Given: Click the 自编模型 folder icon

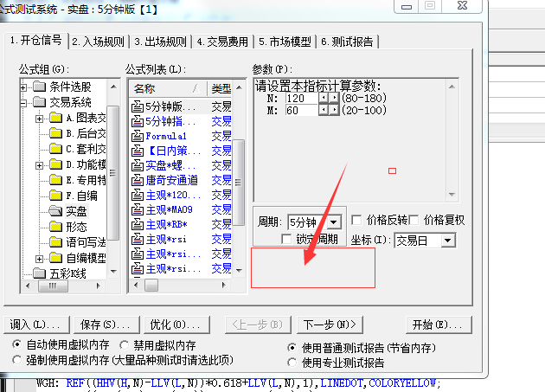Looking at the screenshot, I should pos(55,258).
